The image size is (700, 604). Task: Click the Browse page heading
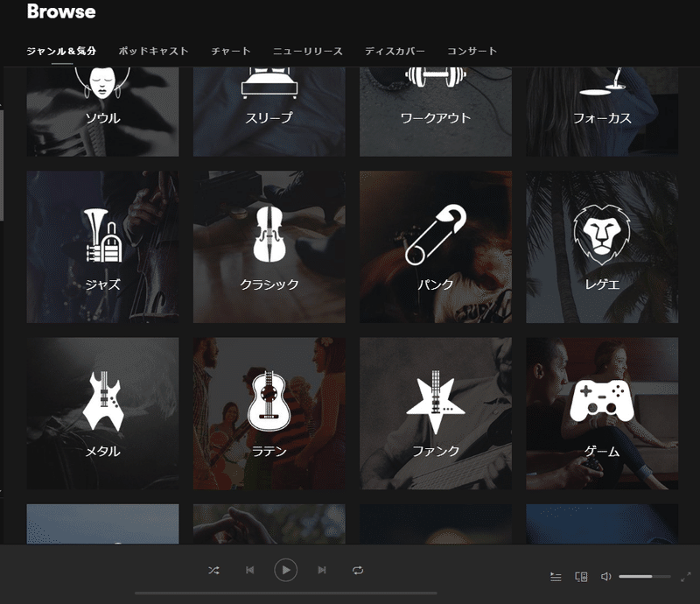click(x=61, y=11)
